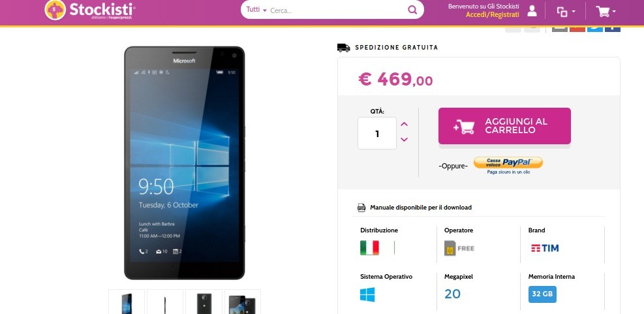
Task: Click the Windows operating system icon
Action: coord(367,294)
